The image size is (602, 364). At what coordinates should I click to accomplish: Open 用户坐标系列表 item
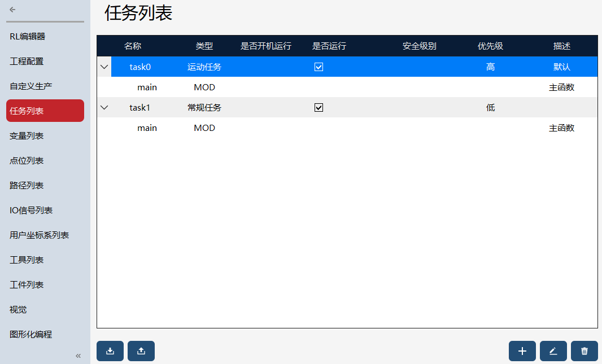coord(45,235)
